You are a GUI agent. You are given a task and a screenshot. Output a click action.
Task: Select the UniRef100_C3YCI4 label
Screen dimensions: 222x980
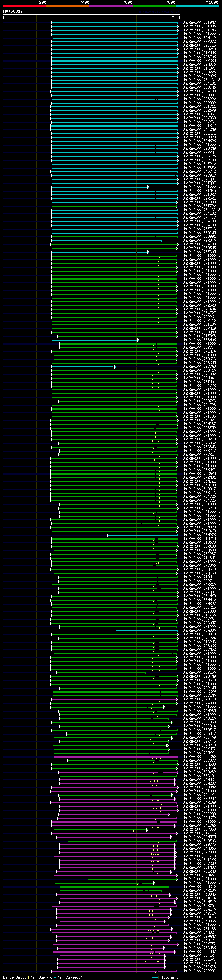199,347
